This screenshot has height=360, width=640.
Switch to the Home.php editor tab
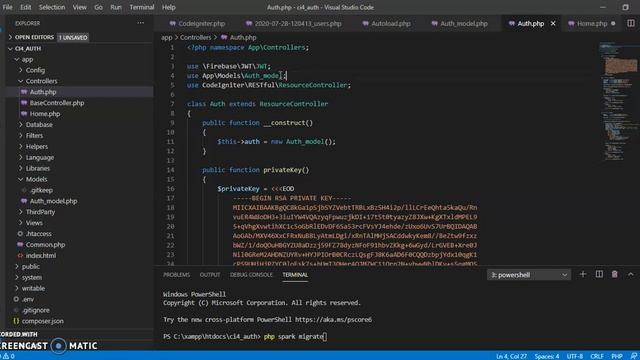(x=592, y=24)
